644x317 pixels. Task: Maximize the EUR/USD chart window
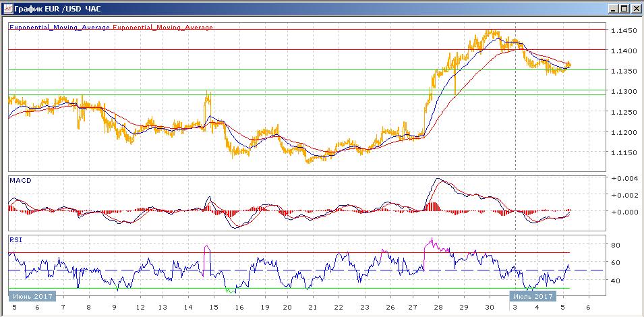624,9
